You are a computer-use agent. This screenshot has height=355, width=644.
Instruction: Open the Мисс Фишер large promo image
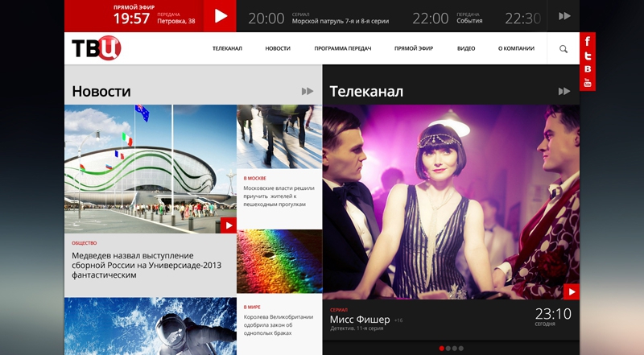click(x=451, y=202)
